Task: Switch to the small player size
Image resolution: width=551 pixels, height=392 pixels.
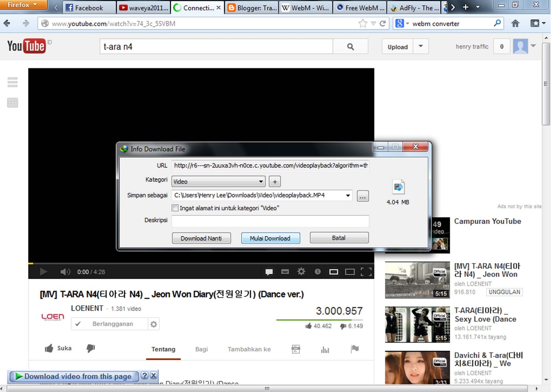Action: [x=334, y=272]
